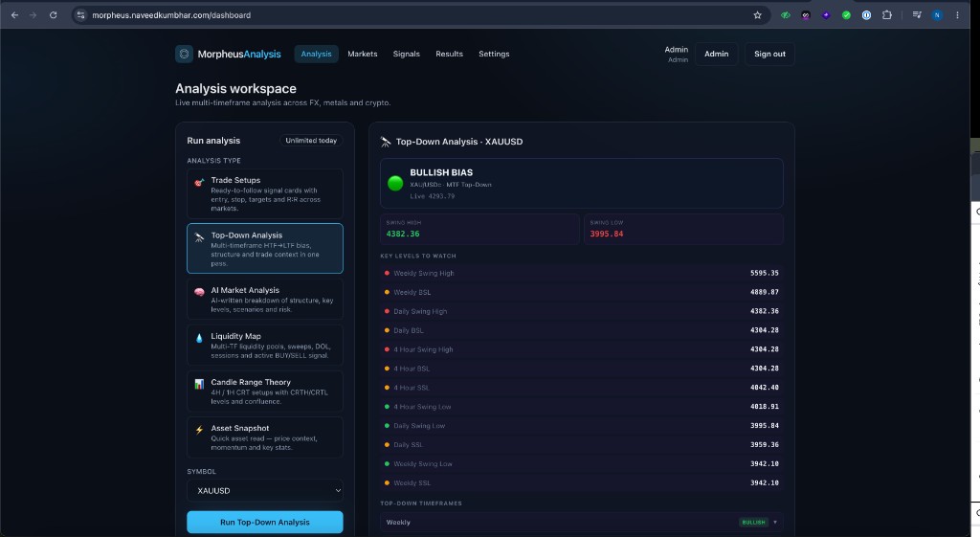Viewport: 980px width, 537px height.
Task: Click the Swing Low value 3995.84
Action: pyautogui.click(x=606, y=234)
